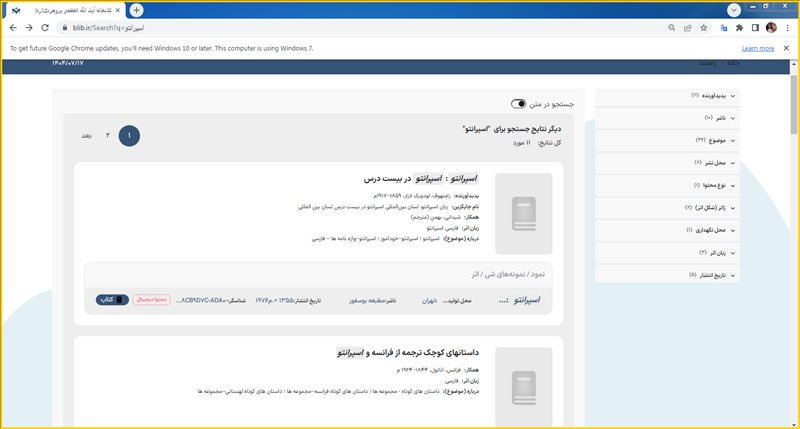The width and height of the screenshot is (800, 429).
Task: Open the Chrome three-dot menu
Action: tap(786, 28)
